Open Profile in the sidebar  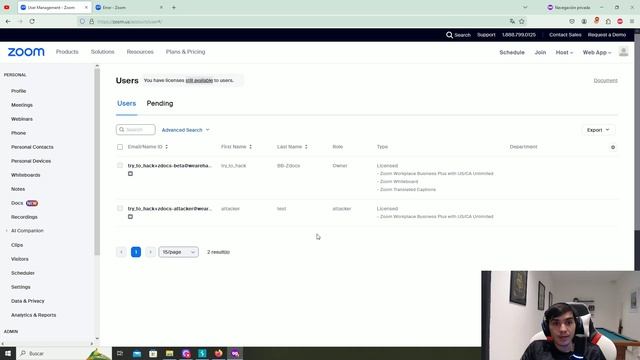point(18,91)
